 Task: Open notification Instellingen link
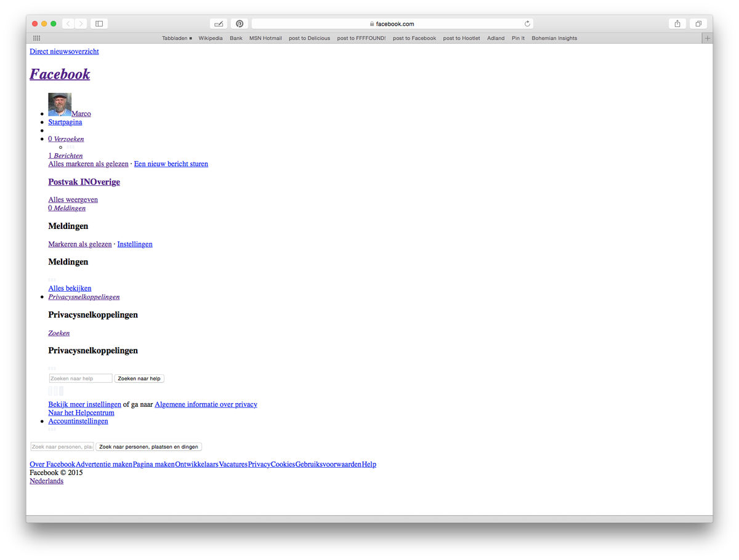[x=135, y=244]
